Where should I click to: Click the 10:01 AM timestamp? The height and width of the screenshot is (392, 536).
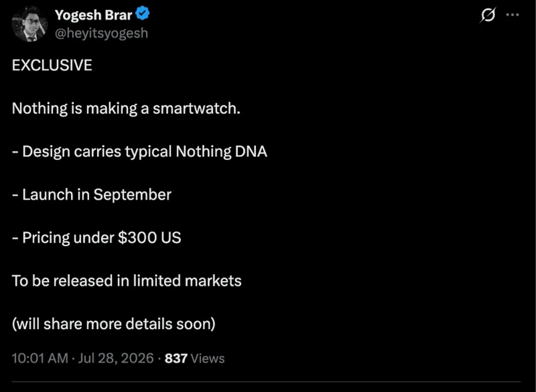[40, 358]
